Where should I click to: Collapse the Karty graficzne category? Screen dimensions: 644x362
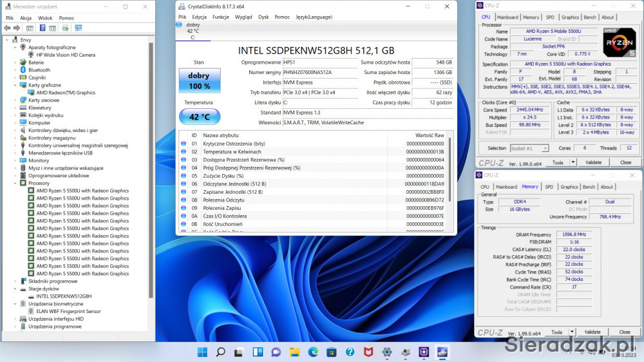tap(15, 85)
